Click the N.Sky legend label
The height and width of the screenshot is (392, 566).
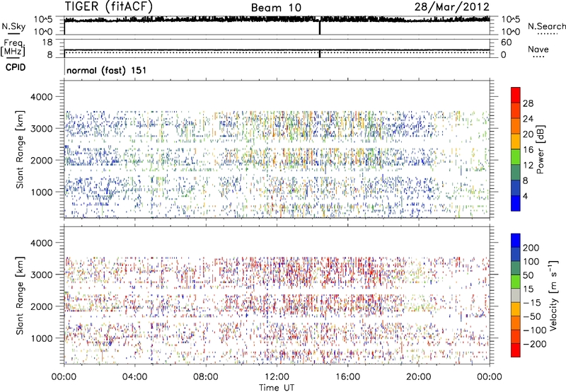coord(13,26)
